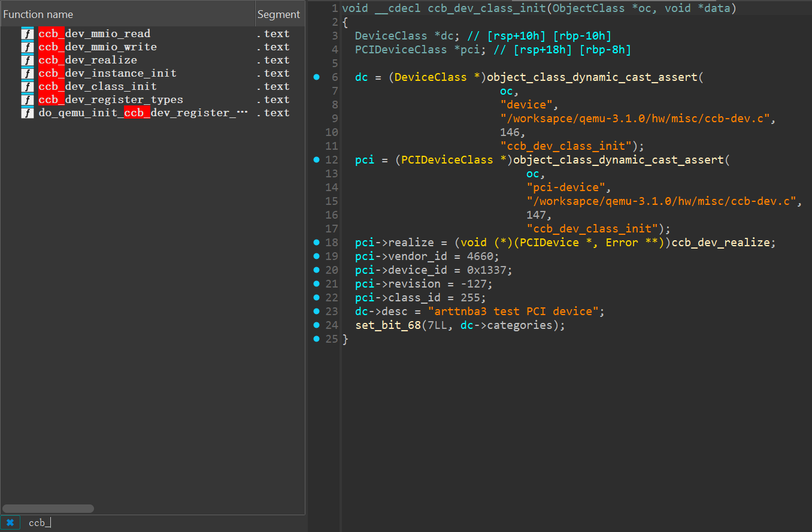Click the function icon beside do_qemu_init_ccb_dev_register entry
The width and height of the screenshot is (812, 532).
[x=28, y=113]
